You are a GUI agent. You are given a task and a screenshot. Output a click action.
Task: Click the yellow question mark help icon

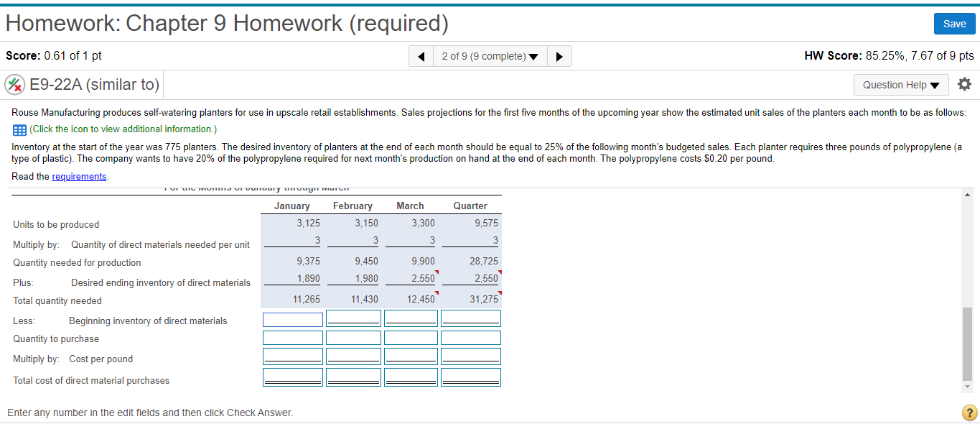pyautogui.click(x=969, y=413)
